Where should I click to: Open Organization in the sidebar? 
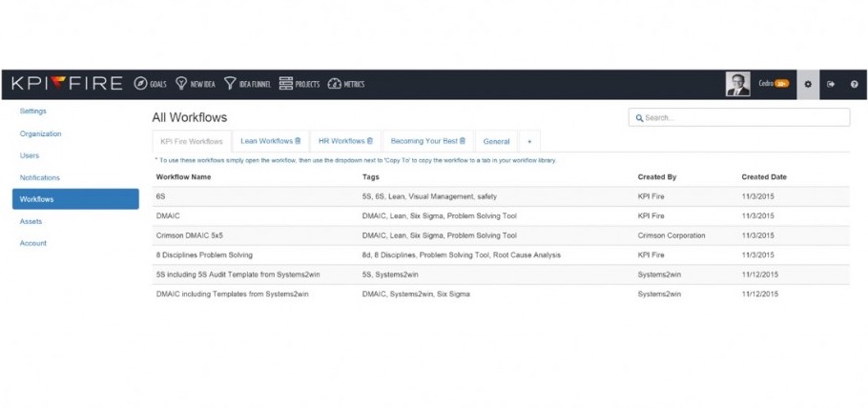pos(40,134)
